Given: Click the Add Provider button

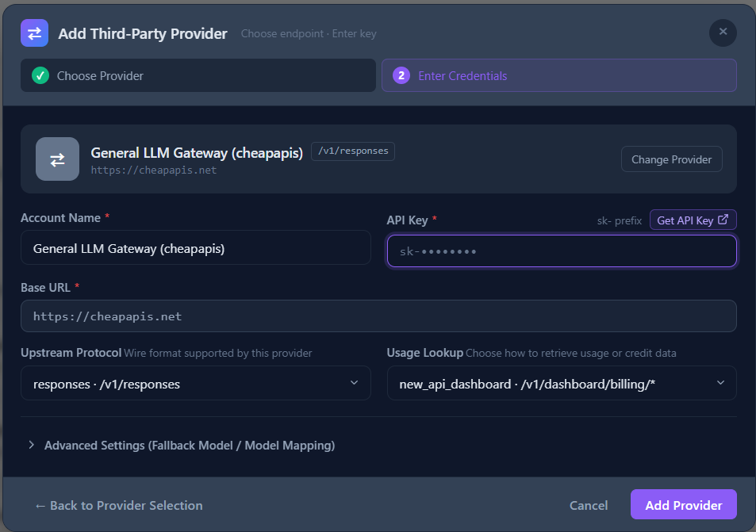Looking at the screenshot, I should point(684,504).
